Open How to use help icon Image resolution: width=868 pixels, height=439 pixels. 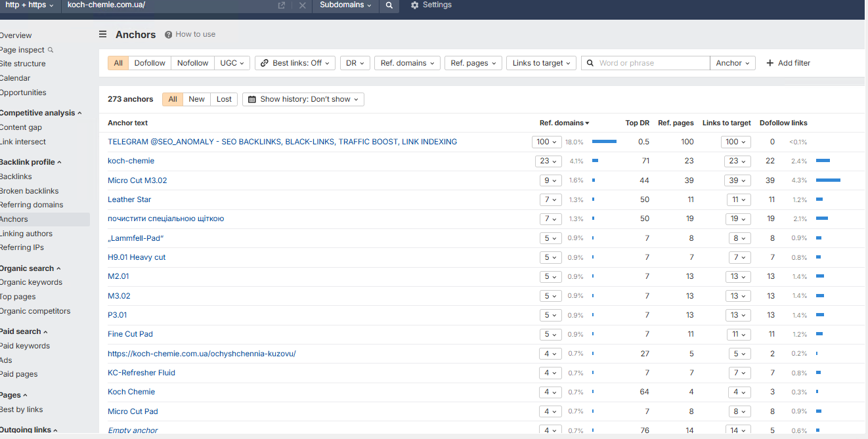click(169, 34)
